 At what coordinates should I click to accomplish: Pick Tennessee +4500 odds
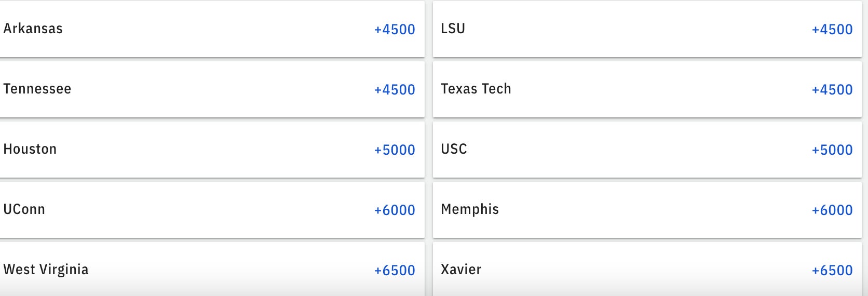395,90
